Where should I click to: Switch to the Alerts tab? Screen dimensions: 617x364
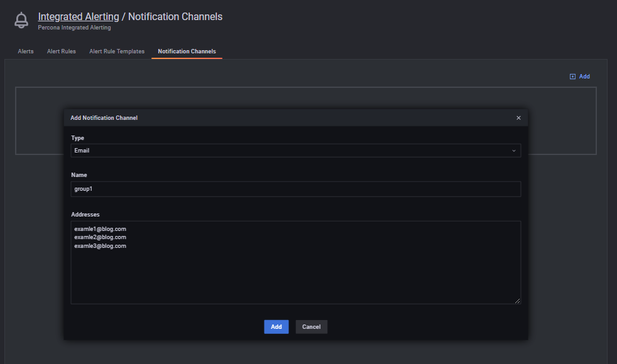26,51
